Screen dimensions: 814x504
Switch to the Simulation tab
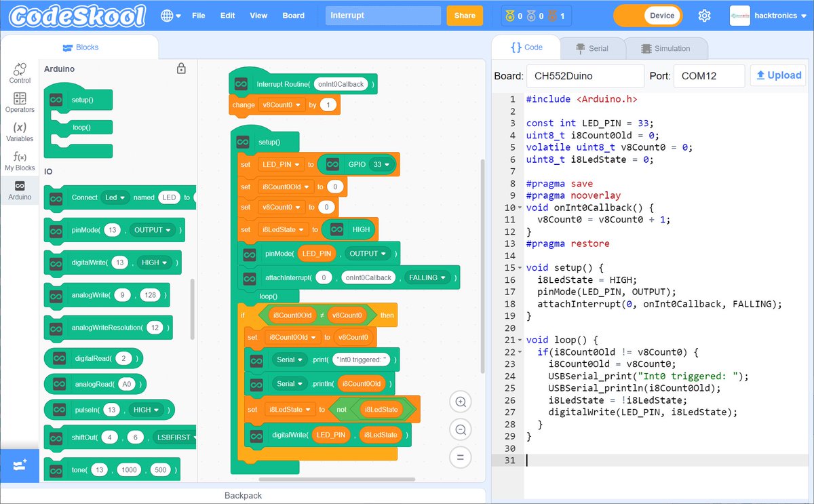(x=665, y=48)
